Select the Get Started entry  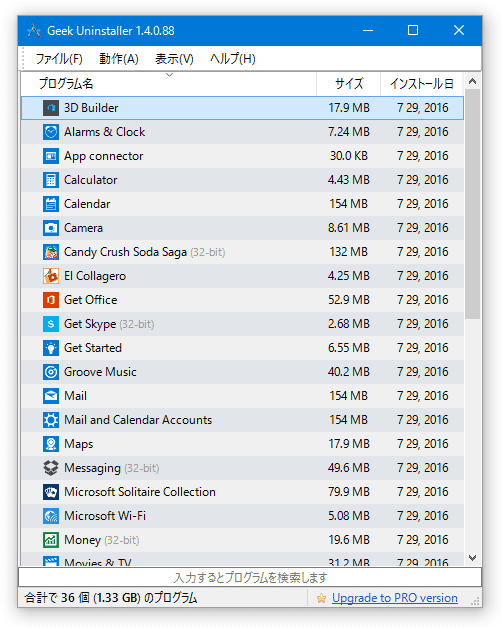click(x=93, y=348)
